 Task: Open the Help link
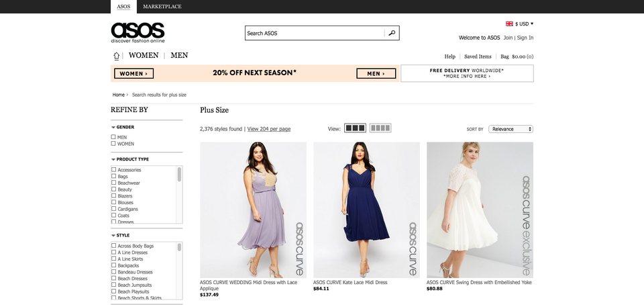tap(449, 56)
